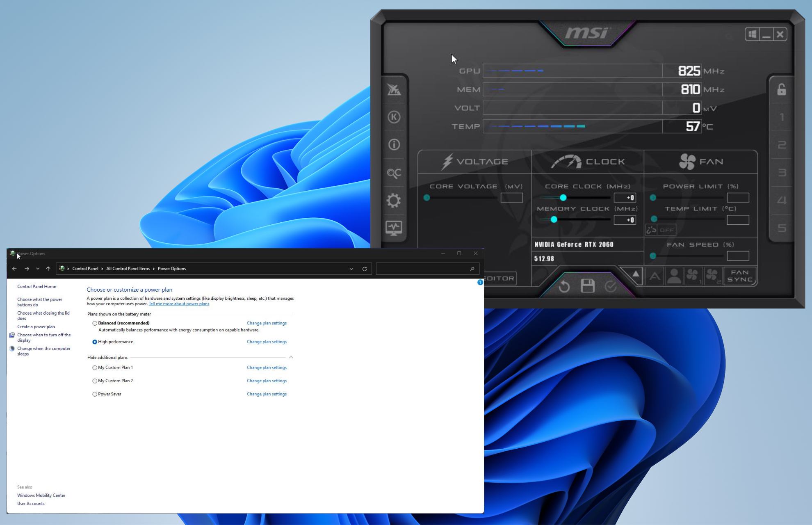Click the FAN SYNC button
Viewport: 812px width, 525px height.
(740, 276)
